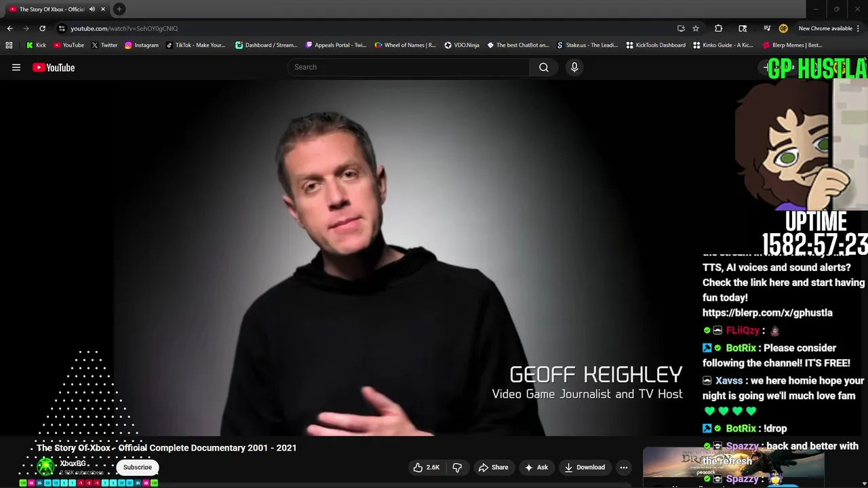Go to the YouTube home logo
This screenshot has width=868, height=488.
54,67
